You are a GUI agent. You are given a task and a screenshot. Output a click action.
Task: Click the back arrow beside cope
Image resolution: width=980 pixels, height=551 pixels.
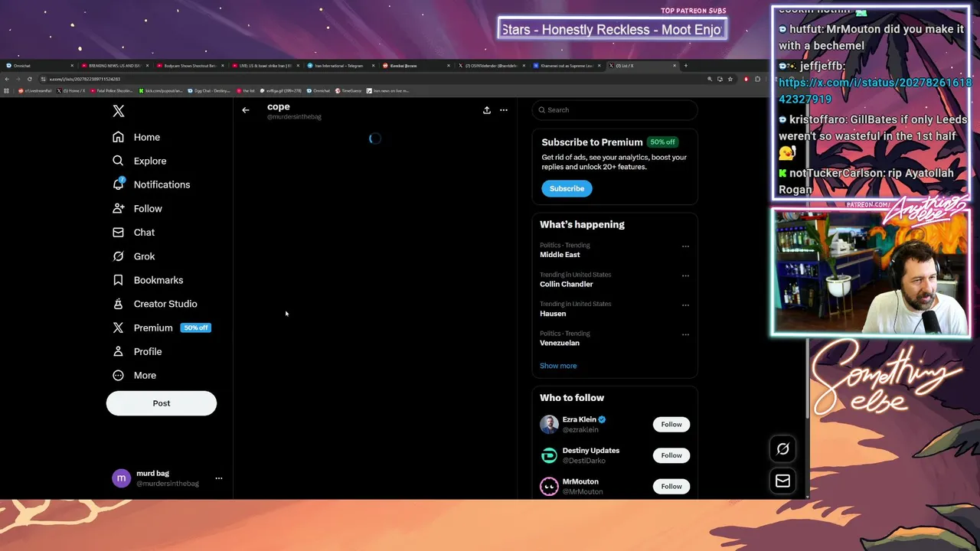pyautogui.click(x=246, y=110)
